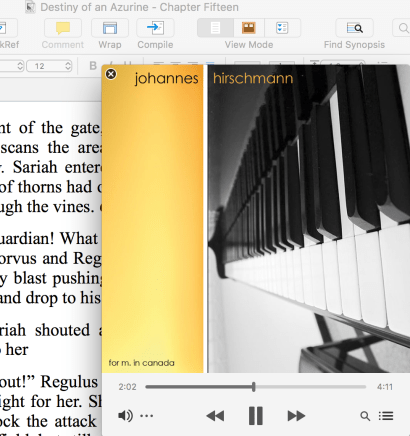410x436 pixels.
Task: Click the font size stepper arrows
Action: pyautogui.click(x=68, y=66)
